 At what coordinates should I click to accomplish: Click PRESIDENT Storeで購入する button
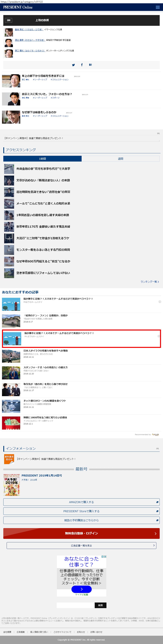[82, 511]
